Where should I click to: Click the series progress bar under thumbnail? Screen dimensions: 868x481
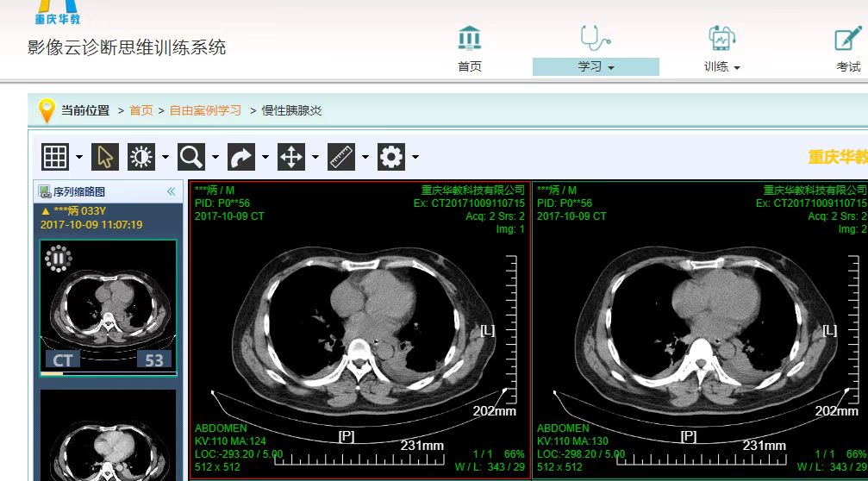pos(109,373)
